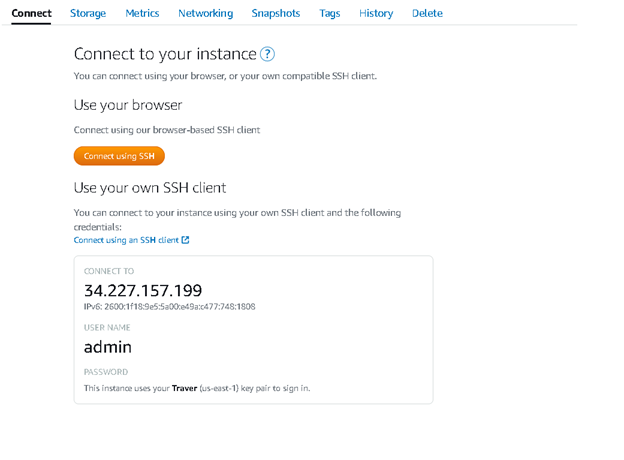Viewport: 624px width, 460px height.
Task: Click the admin user name
Action: coord(107,347)
